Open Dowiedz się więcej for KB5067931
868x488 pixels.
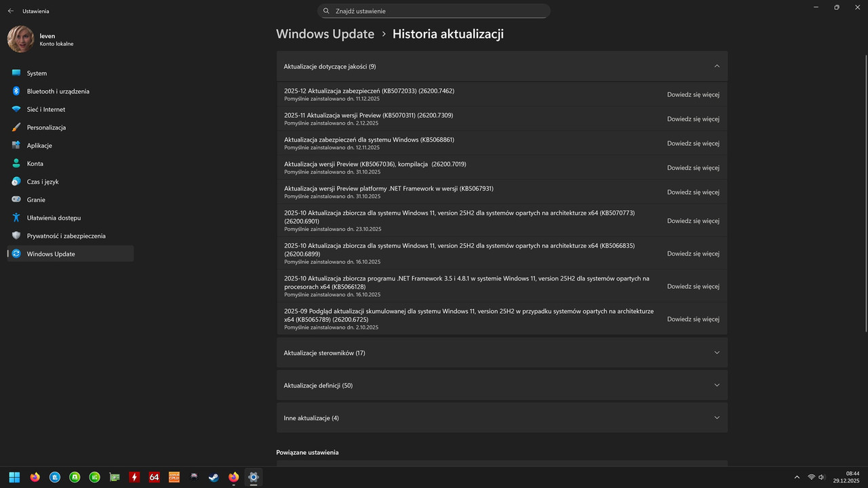point(693,192)
